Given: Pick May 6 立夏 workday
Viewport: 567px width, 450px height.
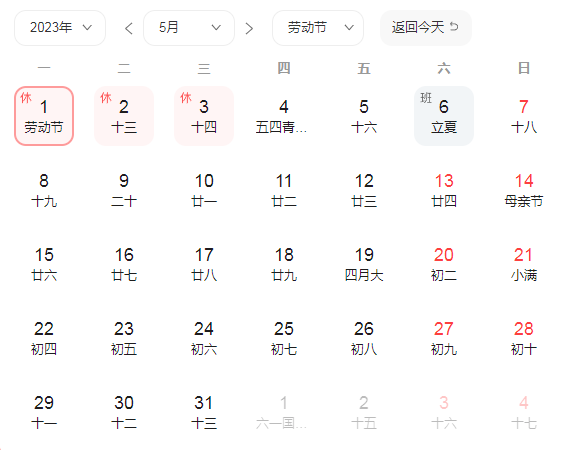Looking at the screenshot, I should coord(444,116).
